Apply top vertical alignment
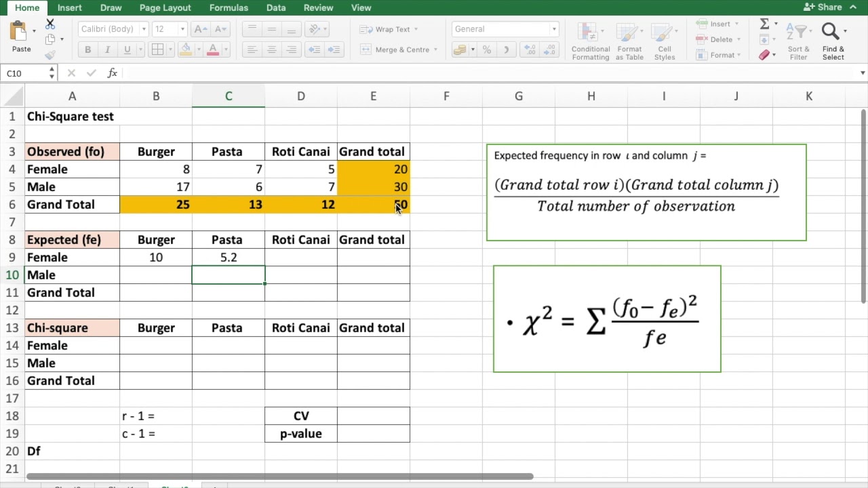This screenshot has height=488, width=868. coord(252,29)
